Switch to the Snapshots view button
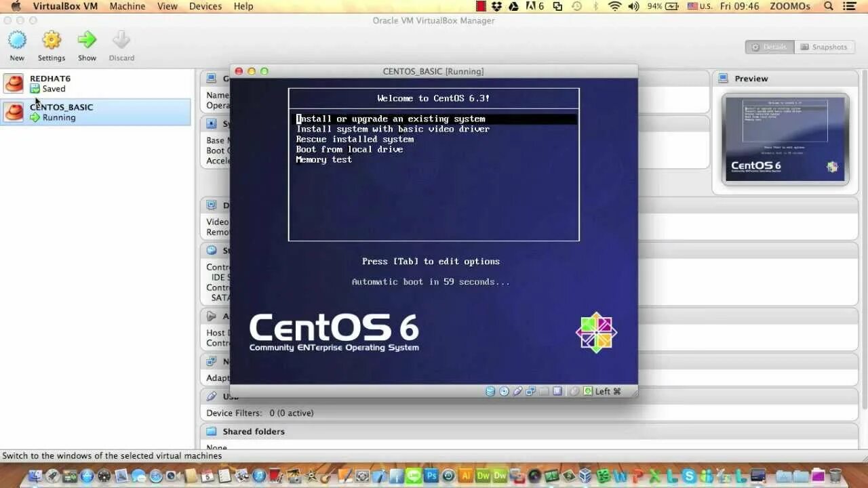 point(824,47)
